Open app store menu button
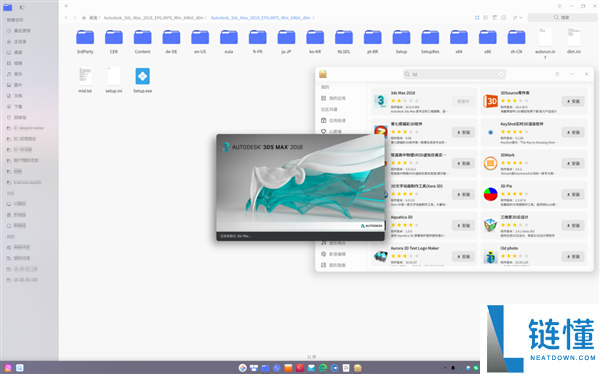The image size is (600, 374). (557, 74)
